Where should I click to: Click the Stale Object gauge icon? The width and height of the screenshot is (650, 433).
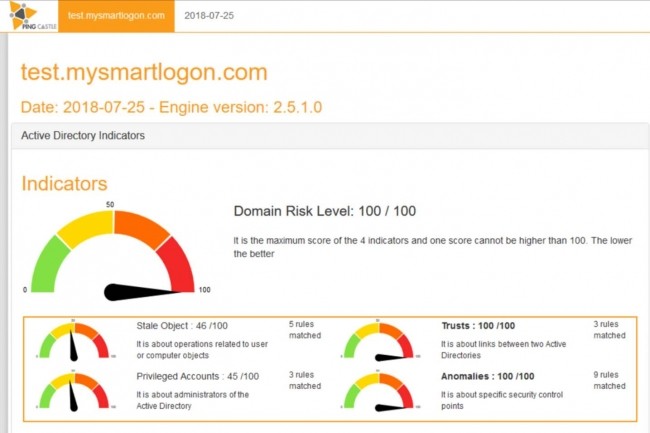75,340
